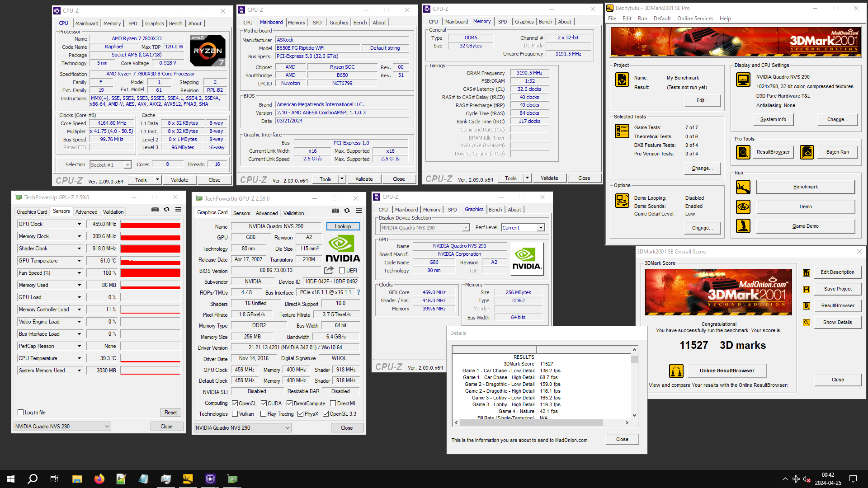The height and width of the screenshot is (488, 868).
Task: Click the Online ResultBrowser button
Action: pyautogui.click(x=727, y=371)
